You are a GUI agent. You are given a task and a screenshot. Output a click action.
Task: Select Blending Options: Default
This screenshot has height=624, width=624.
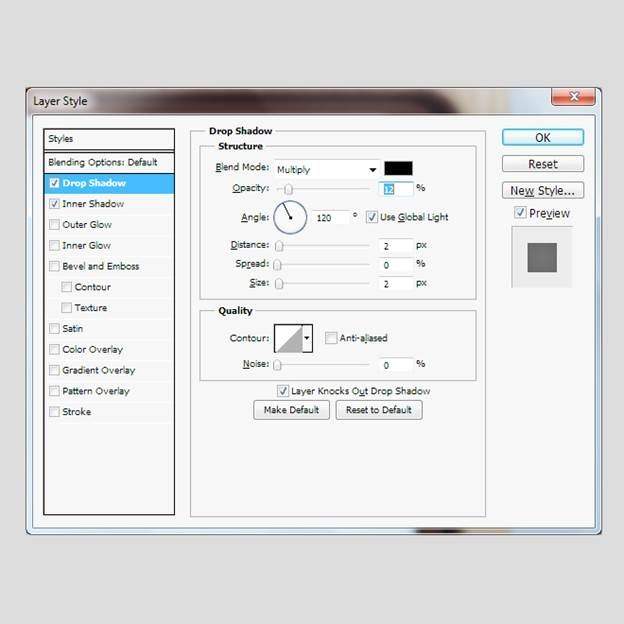[x=103, y=162]
